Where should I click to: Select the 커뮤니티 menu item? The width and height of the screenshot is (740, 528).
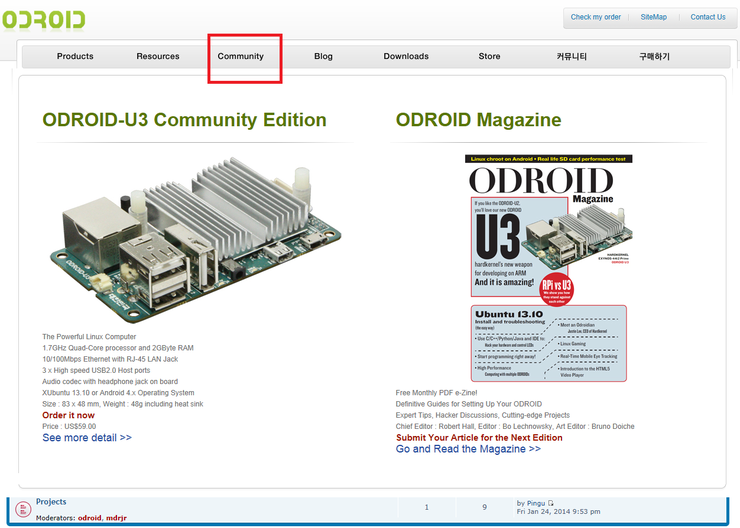(572, 57)
